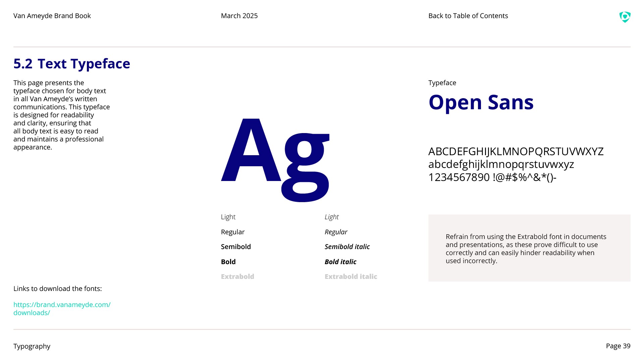Click the small Typeface label above Open Sans
Image resolution: width=644 pixels, height=362 pixels.
(x=442, y=83)
